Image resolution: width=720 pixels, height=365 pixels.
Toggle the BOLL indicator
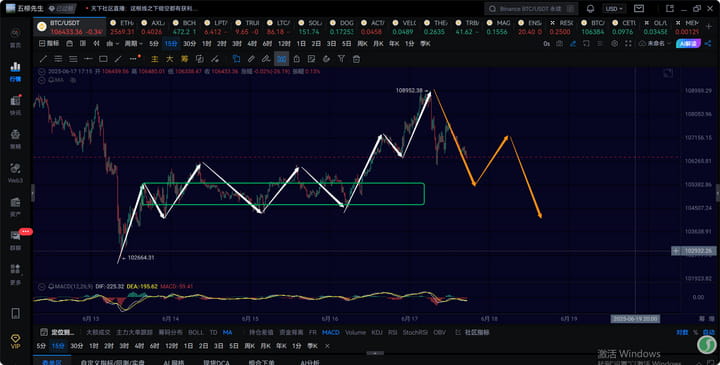click(x=196, y=332)
